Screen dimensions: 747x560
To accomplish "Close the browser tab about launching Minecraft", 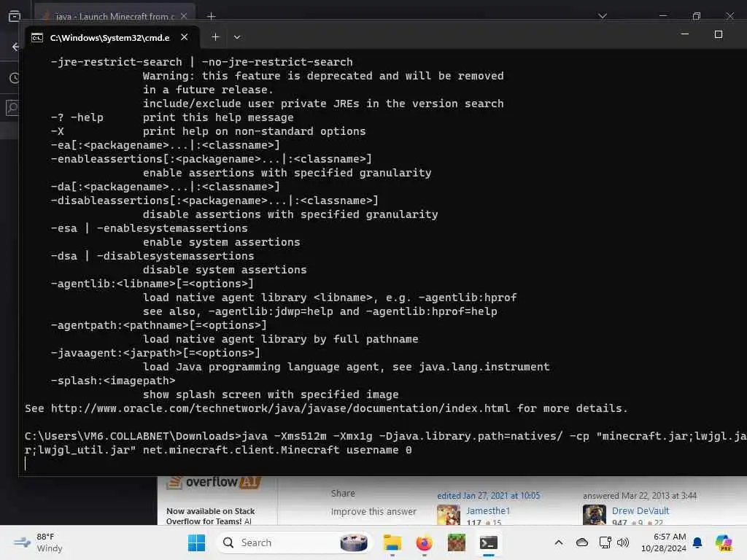I will pos(183,16).
